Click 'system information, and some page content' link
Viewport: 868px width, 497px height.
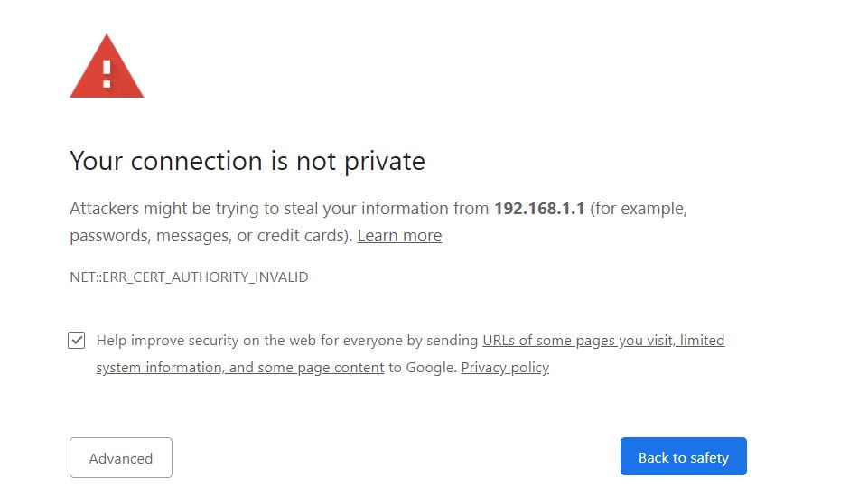pyautogui.click(x=240, y=368)
